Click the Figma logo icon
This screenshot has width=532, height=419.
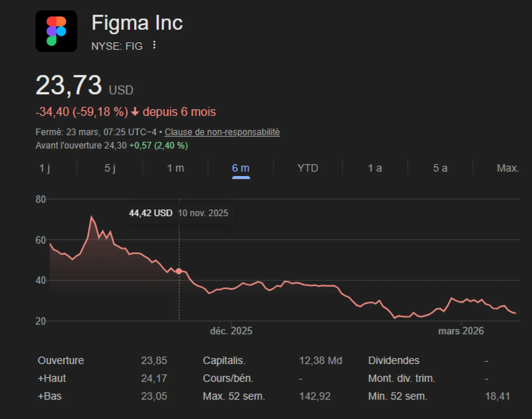click(x=56, y=31)
